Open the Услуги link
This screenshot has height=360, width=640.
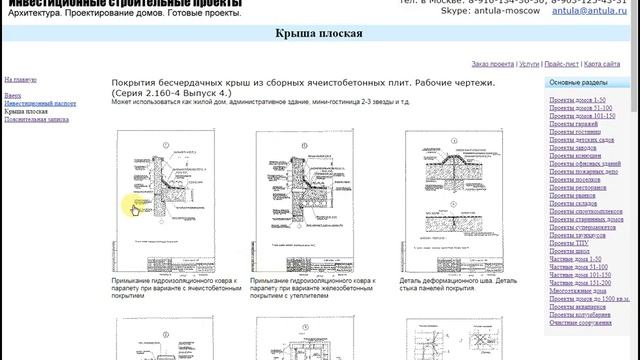[x=529, y=64]
